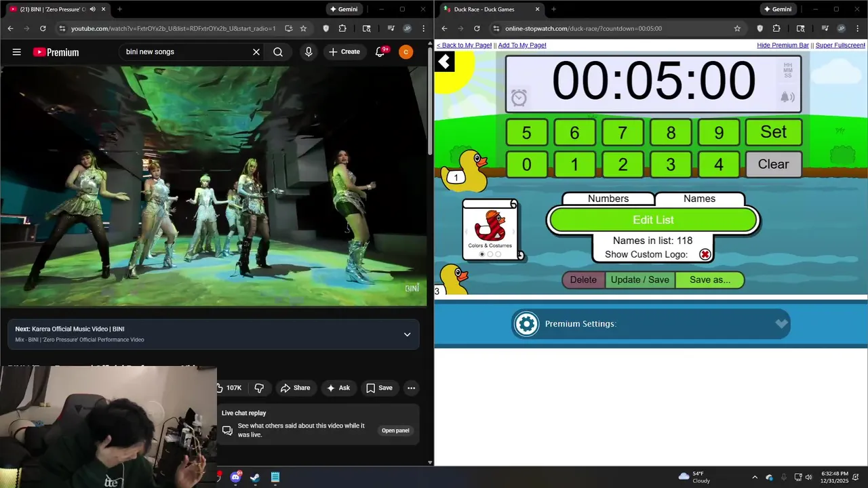The width and height of the screenshot is (868, 488).
Task: Open Steam from the taskbar
Action: click(255, 477)
